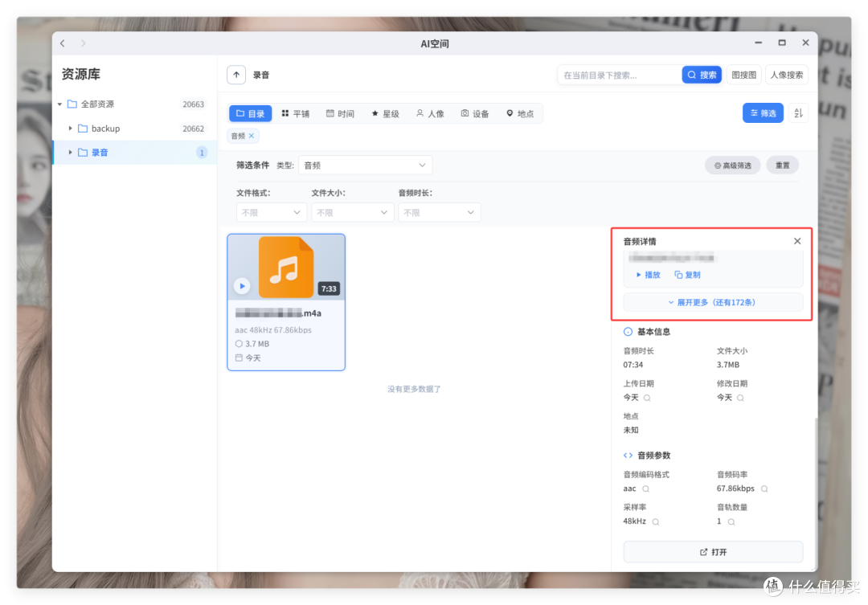Viewport: 868px width, 605px height.
Task: Switch to the 平铺 tile view tab
Action: tap(296, 113)
